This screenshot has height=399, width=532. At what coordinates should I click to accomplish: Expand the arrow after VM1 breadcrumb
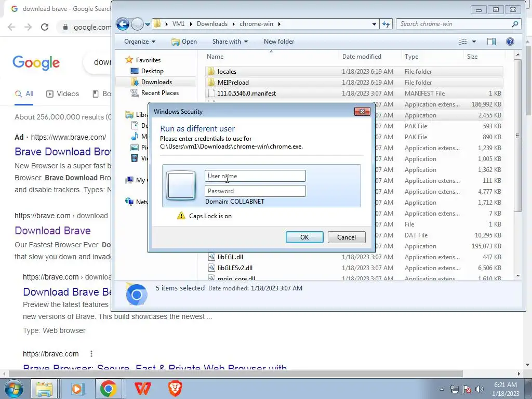click(191, 24)
